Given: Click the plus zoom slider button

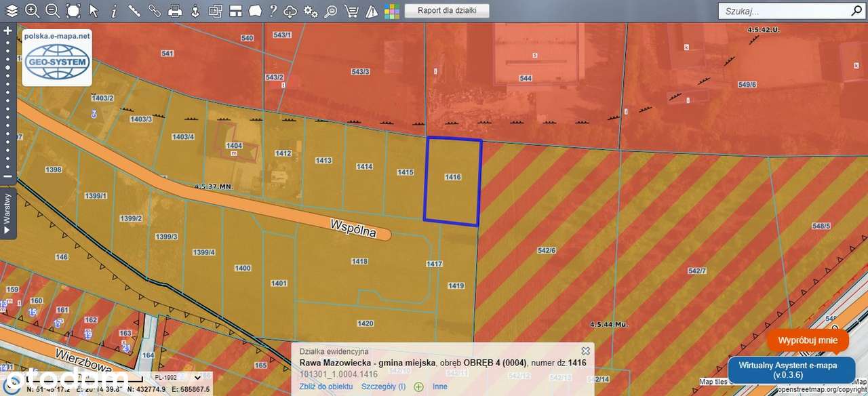Looking at the screenshot, I should (x=8, y=31).
